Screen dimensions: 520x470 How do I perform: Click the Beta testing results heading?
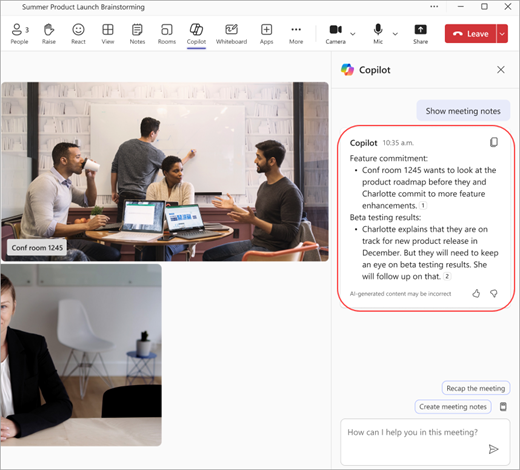pos(385,217)
